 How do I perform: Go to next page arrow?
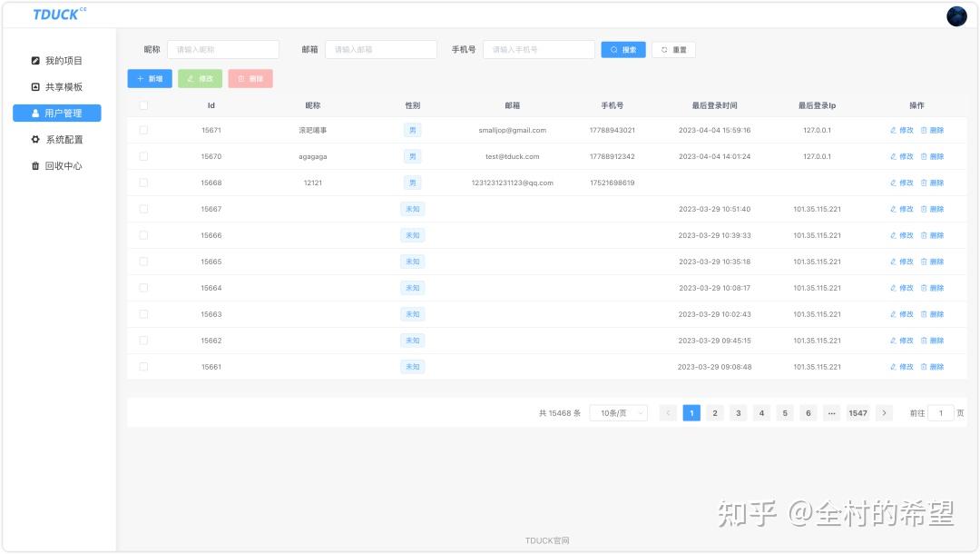pos(884,412)
